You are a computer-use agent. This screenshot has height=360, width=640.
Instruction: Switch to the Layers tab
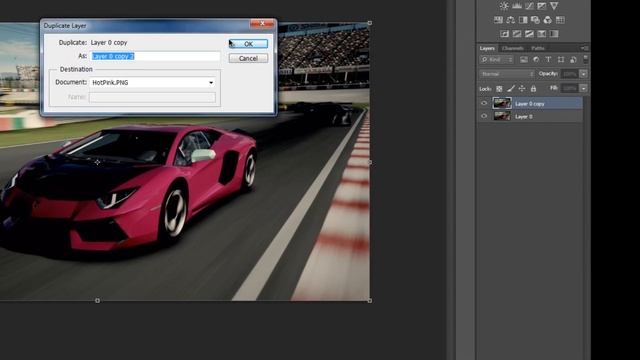click(x=487, y=48)
